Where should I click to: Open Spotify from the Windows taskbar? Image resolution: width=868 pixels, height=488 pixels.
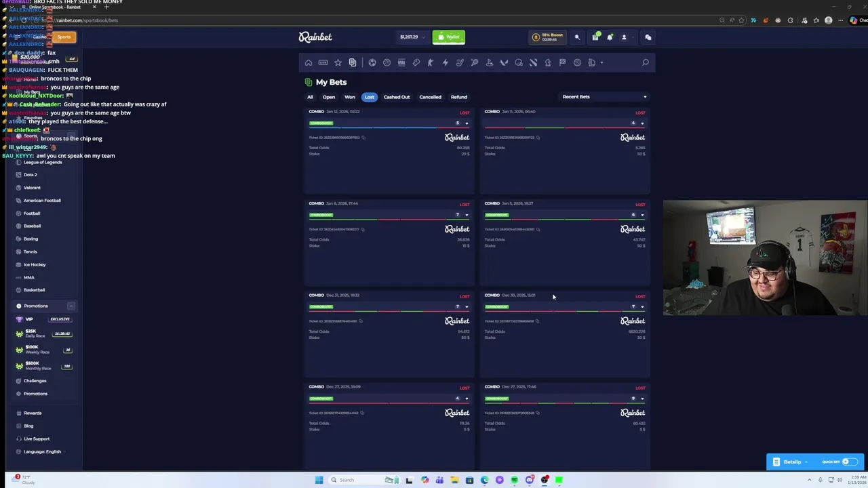515,480
